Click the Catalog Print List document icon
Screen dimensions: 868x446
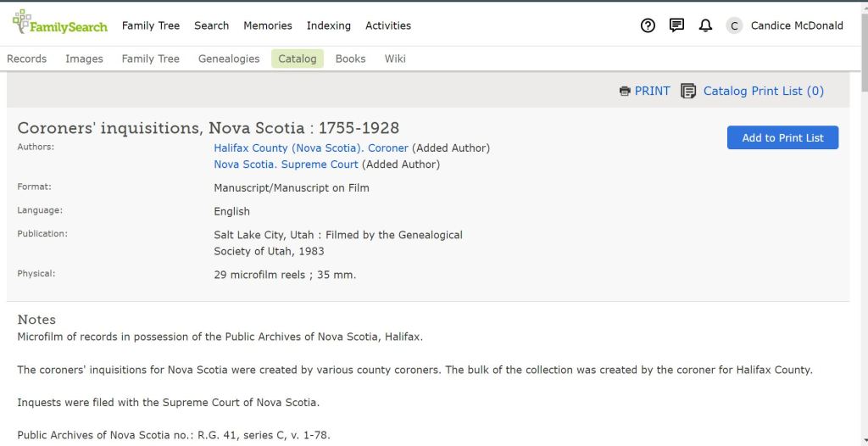688,91
